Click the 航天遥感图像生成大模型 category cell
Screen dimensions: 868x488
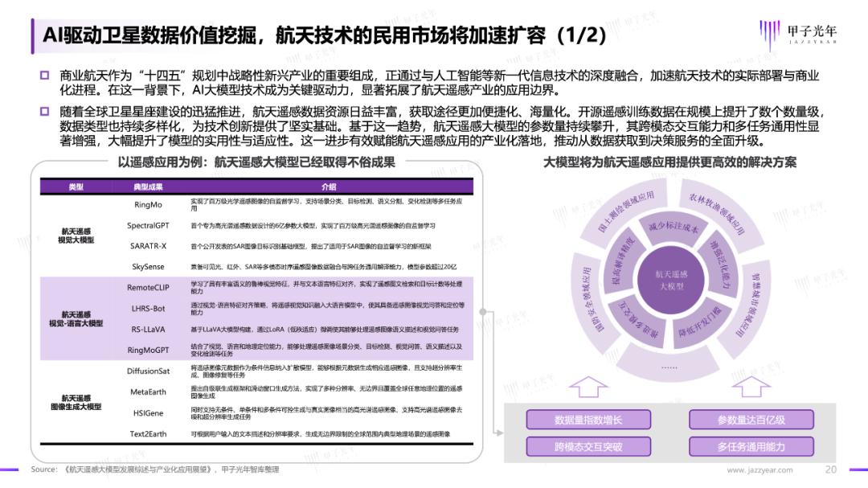pyautogui.click(x=76, y=402)
